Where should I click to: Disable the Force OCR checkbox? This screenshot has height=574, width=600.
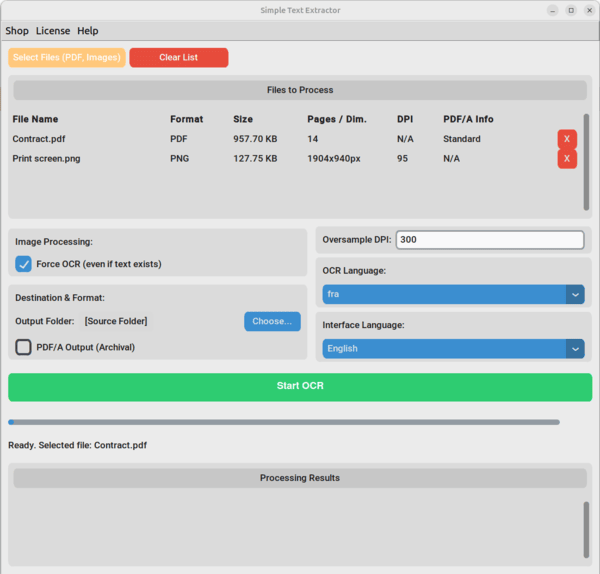pos(24,264)
